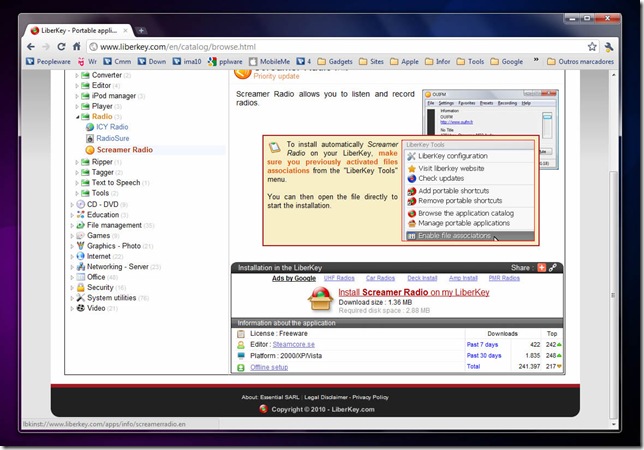The width and height of the screenshot is (644, 450).
Task: Click the Education category icon
Action: click(x=80, y=215)
